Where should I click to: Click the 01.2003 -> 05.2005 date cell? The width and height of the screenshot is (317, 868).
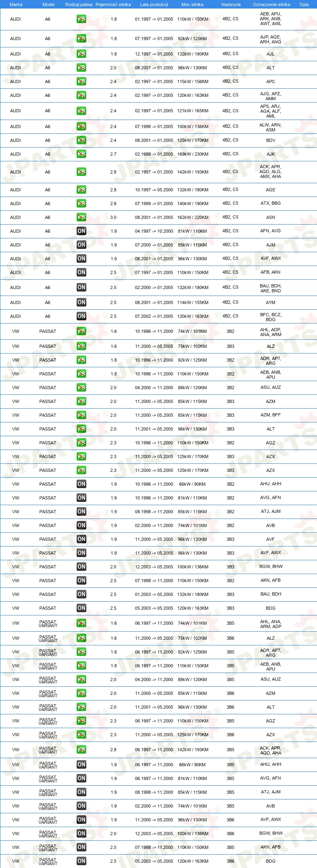(154, 594)
